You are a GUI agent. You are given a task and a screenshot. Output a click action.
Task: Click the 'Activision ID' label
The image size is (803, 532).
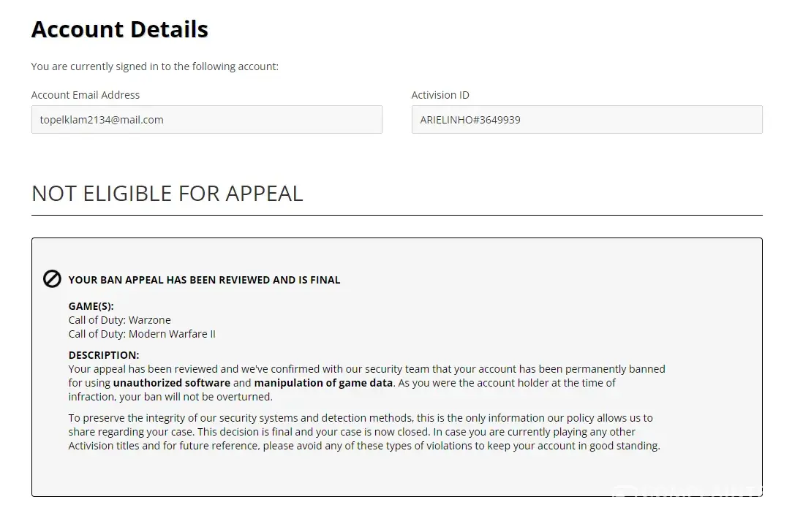(440, 95)
